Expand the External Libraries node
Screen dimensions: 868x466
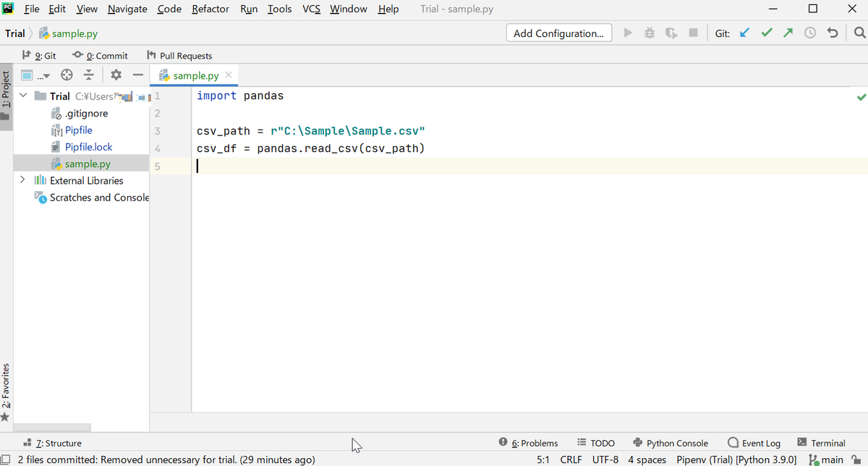22,180
